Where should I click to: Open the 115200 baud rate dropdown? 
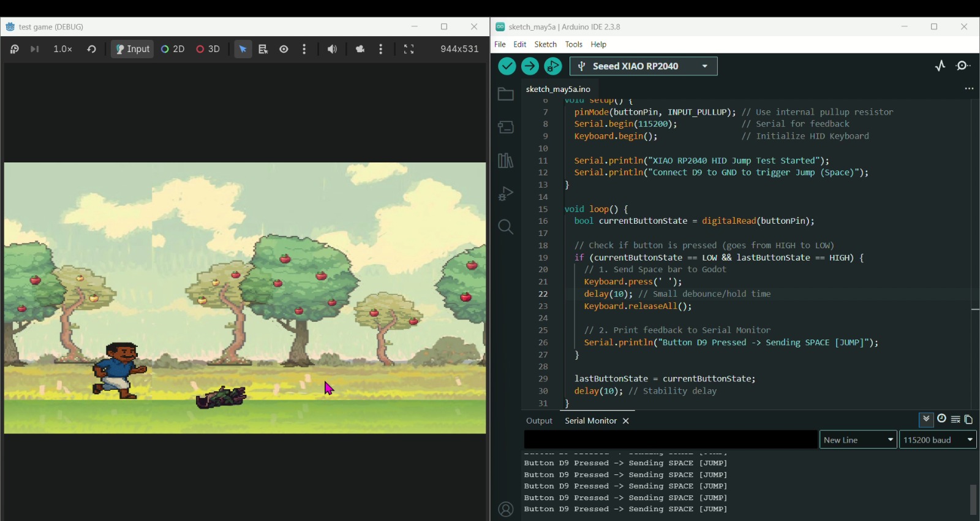click(938, 439)
